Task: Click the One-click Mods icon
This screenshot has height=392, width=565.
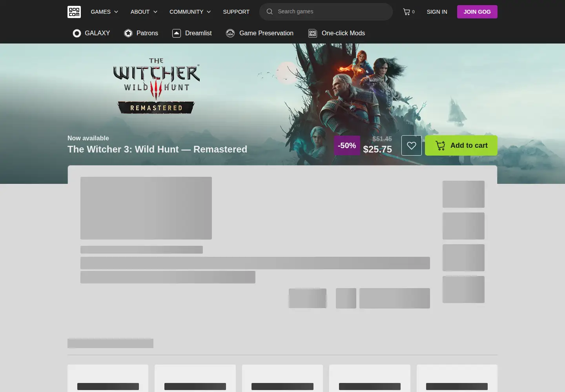Action: pyautogui.click(x=313, y=33)
